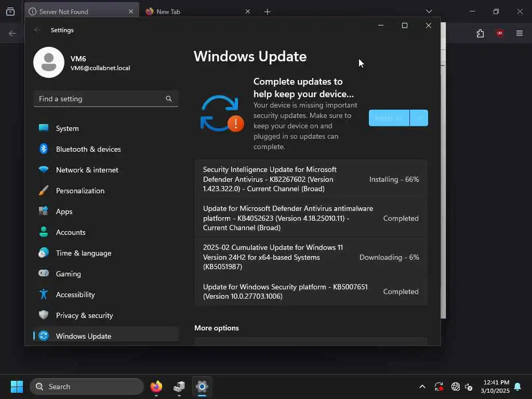This screenshot has height=399, width=532.
Task: Click the Settings gear taskbar icon
Action: point(202,387)
